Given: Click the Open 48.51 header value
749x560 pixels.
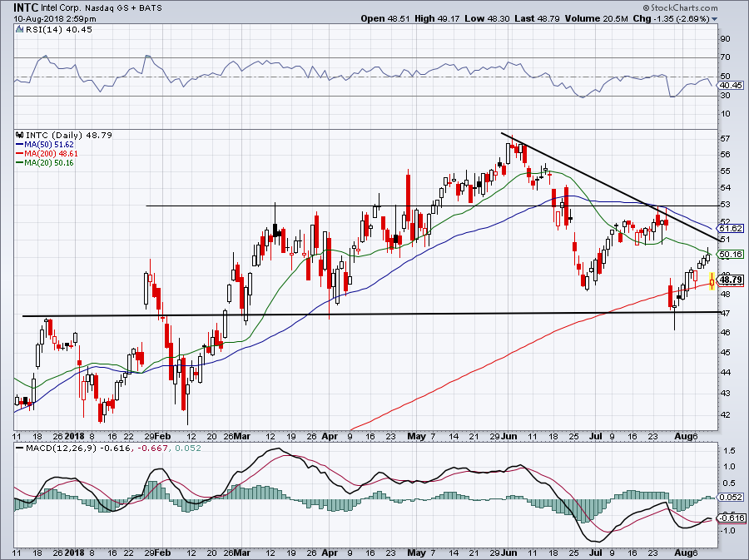Looking at the screenshot, I should 385,18.
